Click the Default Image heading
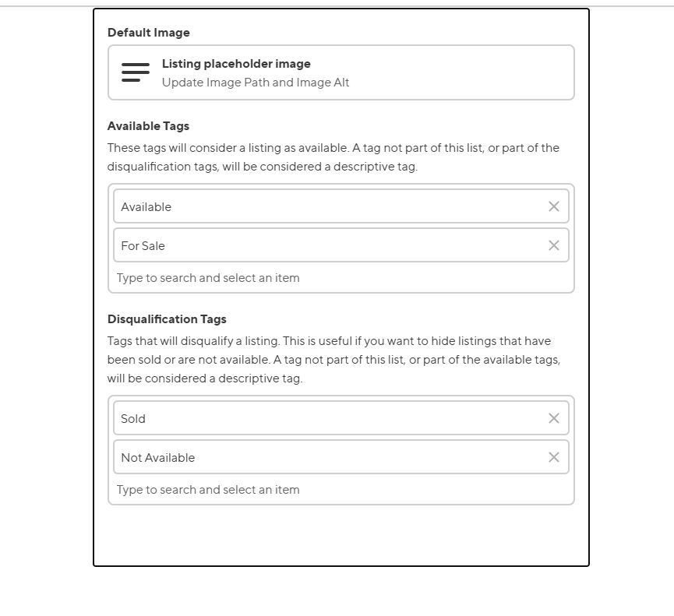Screen dimensions: 674x616 [149, 33]
